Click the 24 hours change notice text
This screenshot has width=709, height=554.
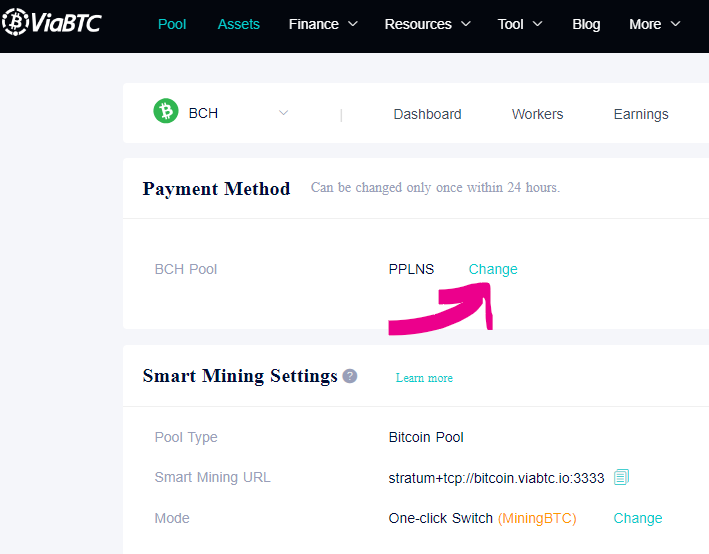pos(435,187)
